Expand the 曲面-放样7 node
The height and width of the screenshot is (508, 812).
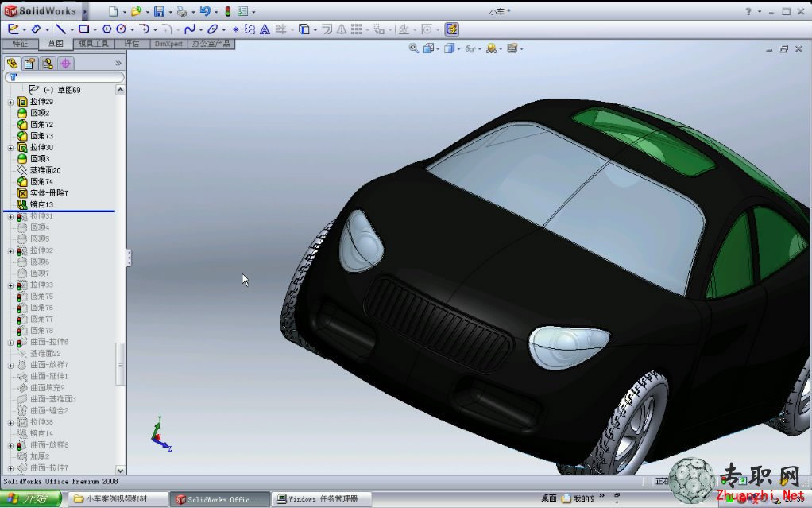pyautogui.click(x=10, y=366)
